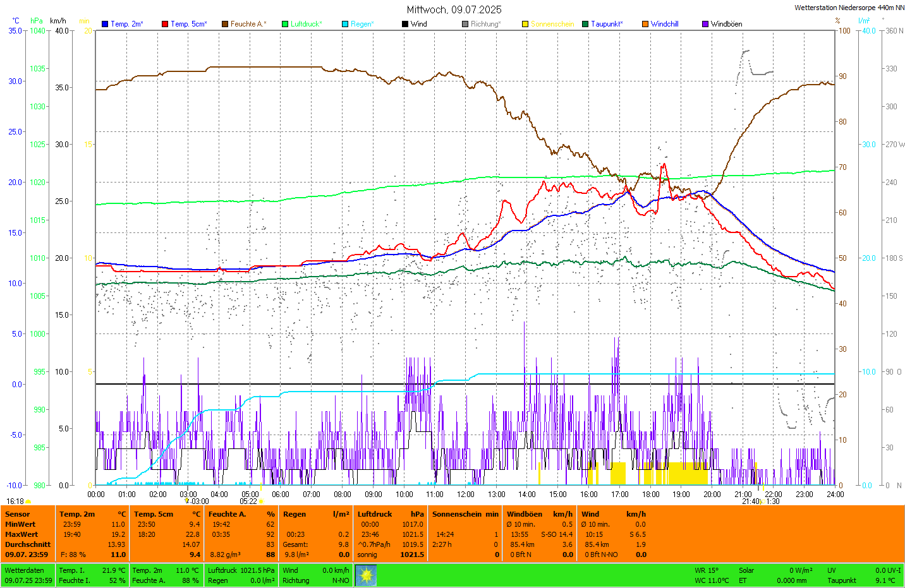Viewport: 905px width, 588px height.
Task: Select the Sonnenschein legend label
Action: (552, 24)
